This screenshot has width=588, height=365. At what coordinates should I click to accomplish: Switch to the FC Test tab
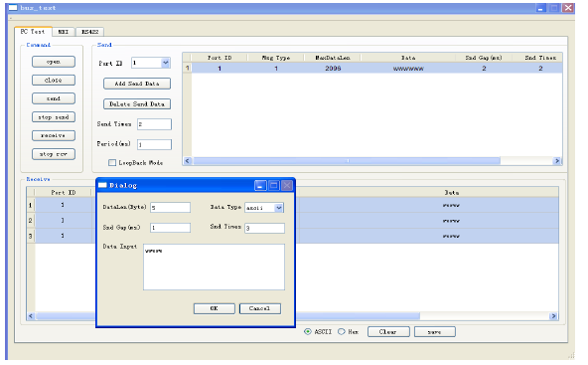[x=33, y=32]
